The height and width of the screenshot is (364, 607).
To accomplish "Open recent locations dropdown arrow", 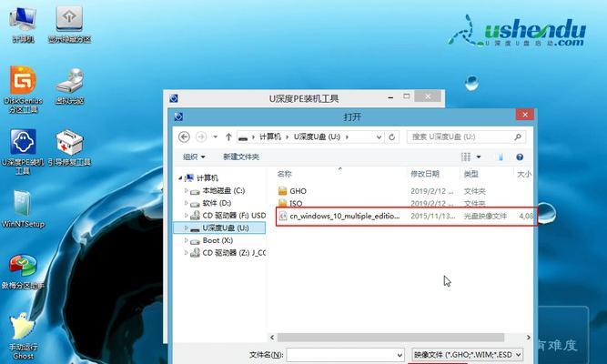I will coord(216,136).
